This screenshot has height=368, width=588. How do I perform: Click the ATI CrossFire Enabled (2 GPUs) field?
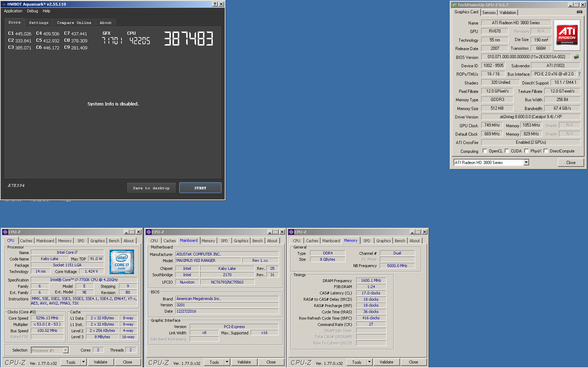click(531, 142)
